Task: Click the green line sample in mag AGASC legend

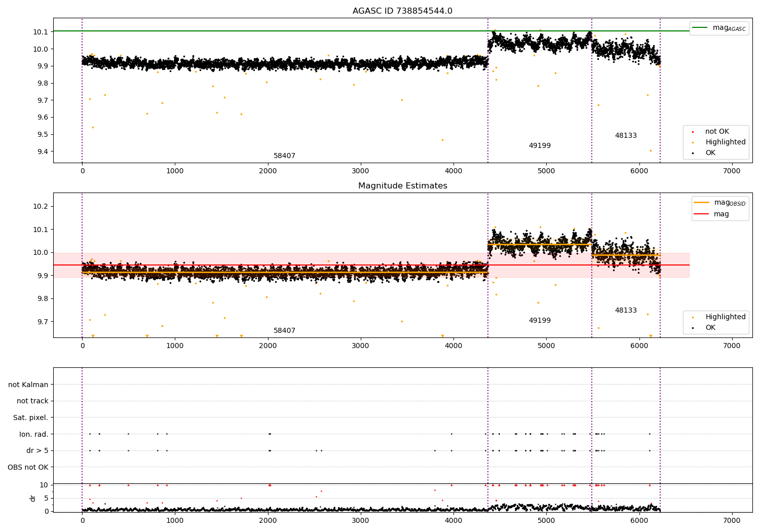Action: point(700,28)
